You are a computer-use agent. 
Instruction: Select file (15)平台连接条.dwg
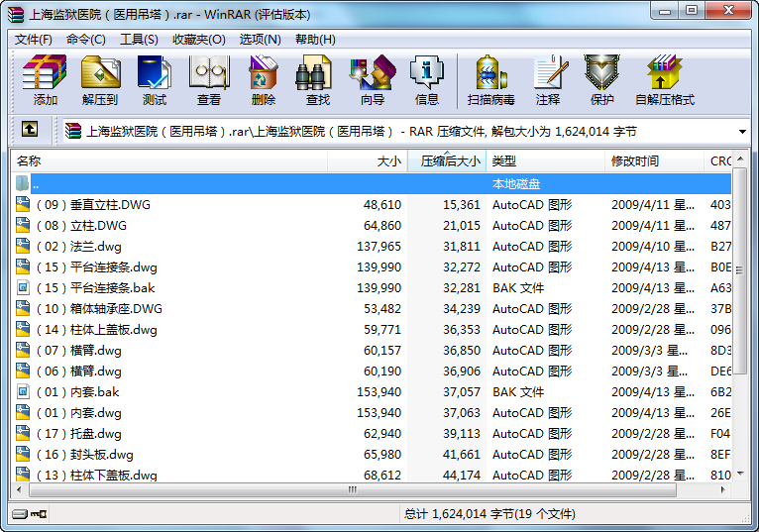pos(97,267)
